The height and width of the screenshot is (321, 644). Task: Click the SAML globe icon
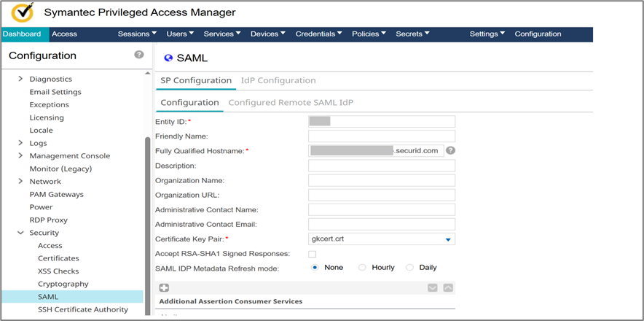(x=168, y=58)
